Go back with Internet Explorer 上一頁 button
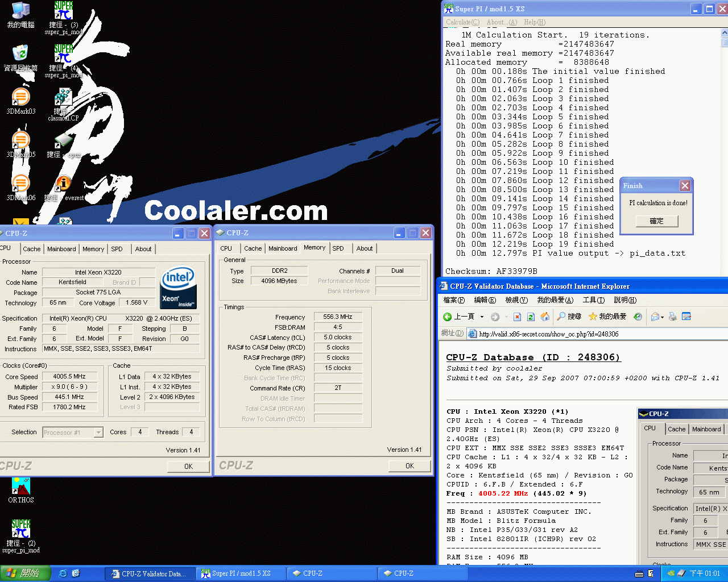Viewport: 728px width, 582px height. click(459, 317)
